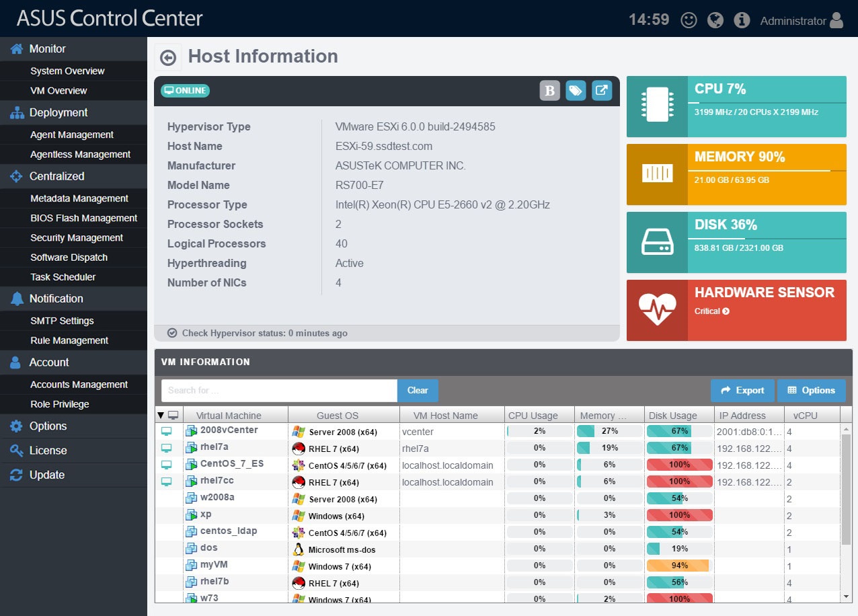Screen dimensions: 858x616
Task: Click inside the Search for field
Action: 278,390
